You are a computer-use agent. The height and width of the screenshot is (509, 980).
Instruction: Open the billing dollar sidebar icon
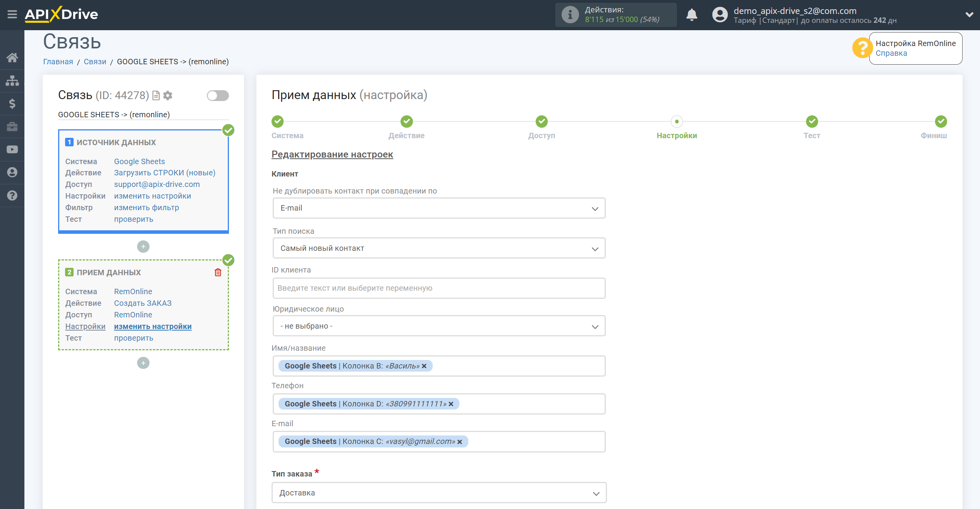(x=12, y=104)
